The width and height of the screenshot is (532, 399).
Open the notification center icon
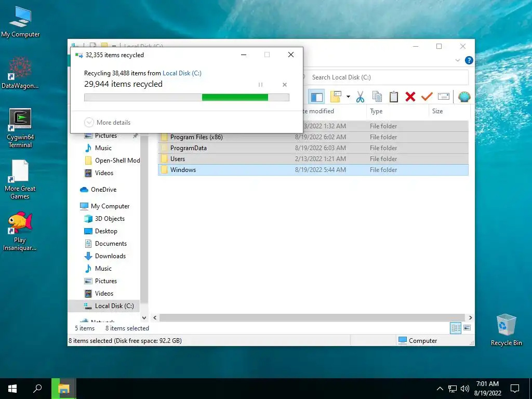tap(515, 389)
